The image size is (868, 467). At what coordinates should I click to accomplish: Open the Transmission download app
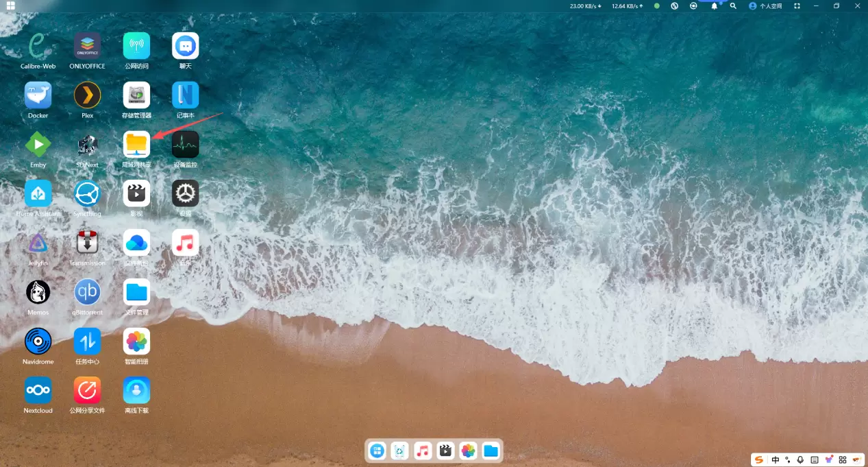[87, 243]
